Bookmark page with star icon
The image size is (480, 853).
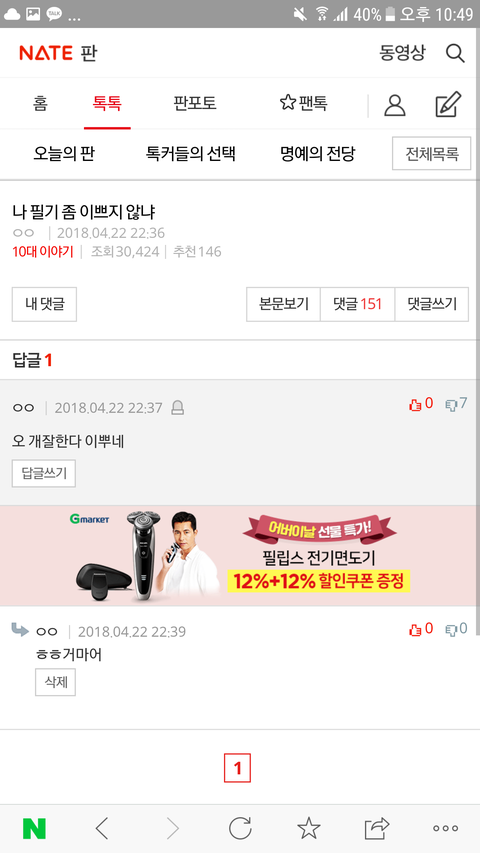pos(309,828)
